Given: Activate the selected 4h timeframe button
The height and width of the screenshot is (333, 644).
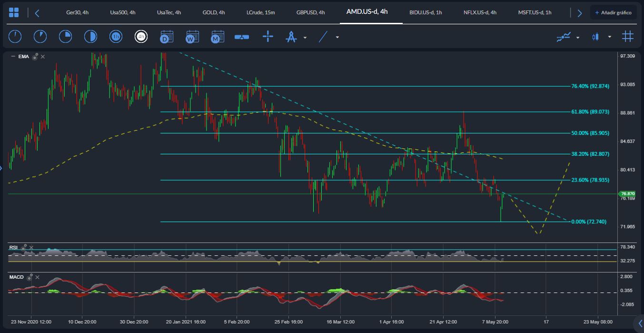Looking at the screenshot, I should click(x=141, y=37).
